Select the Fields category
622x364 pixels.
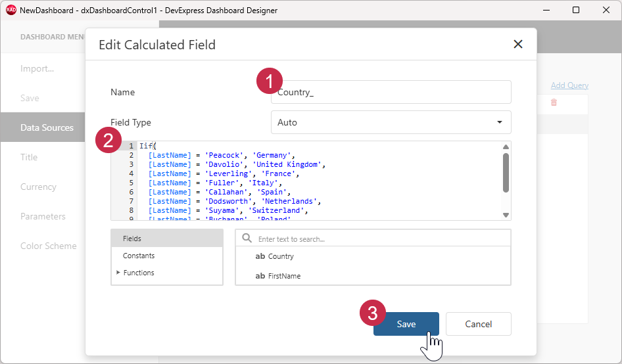(167, 239)
